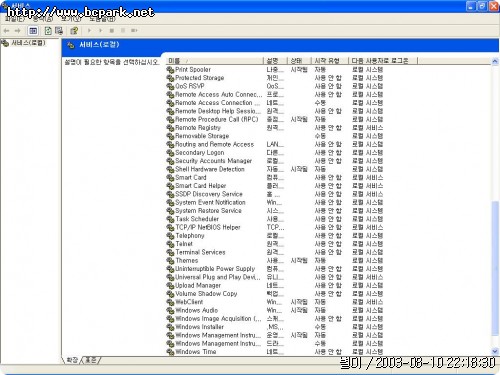500x375 pixels.
Task: Click the gear icon beside Upload Manager
Action: [x=170, y=286]
